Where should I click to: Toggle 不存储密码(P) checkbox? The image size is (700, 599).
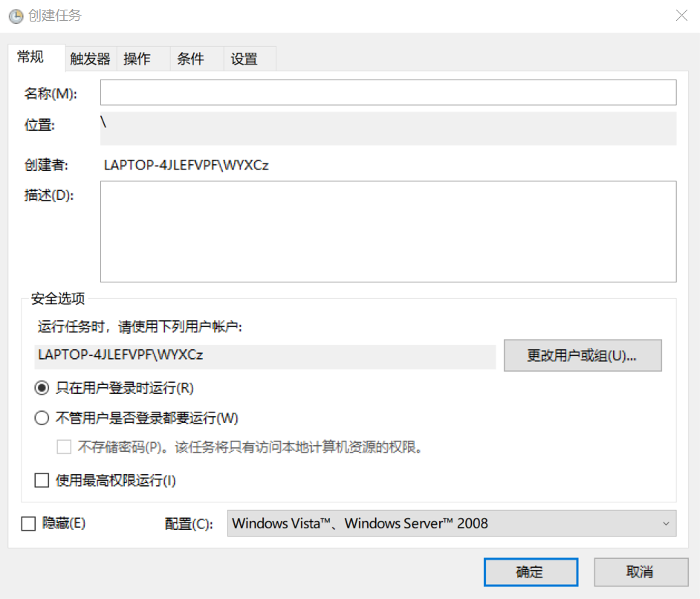click(x=64, y=447)
